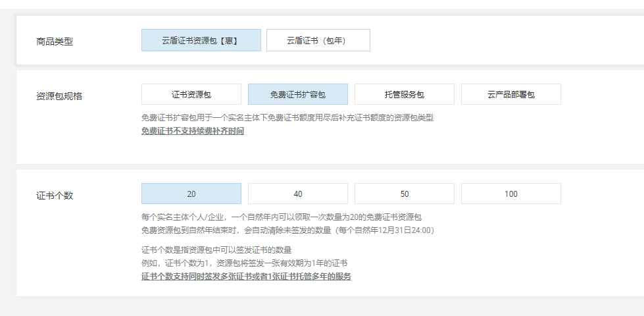Viewport: 644px width, 316px height.
Task: Open 证书个数支持同时签发多张证书 underlined link
Action: tap(246, 276)
